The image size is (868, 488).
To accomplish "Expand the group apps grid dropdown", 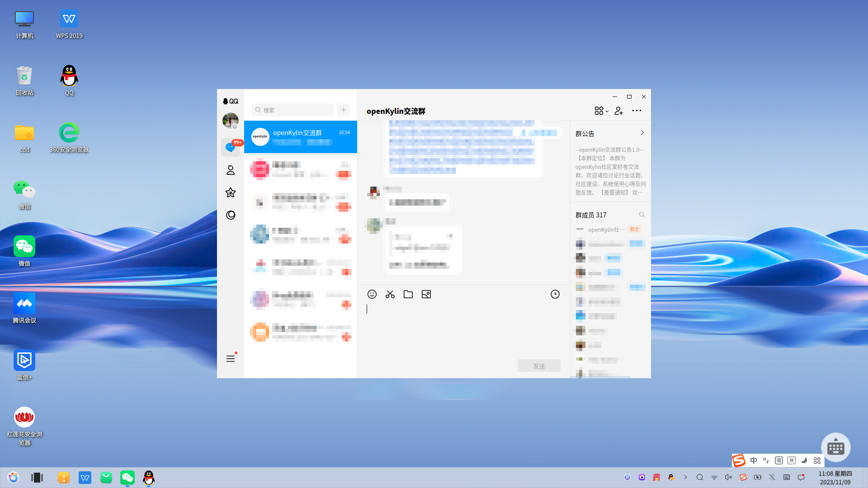I will click(x=601, y=111).
